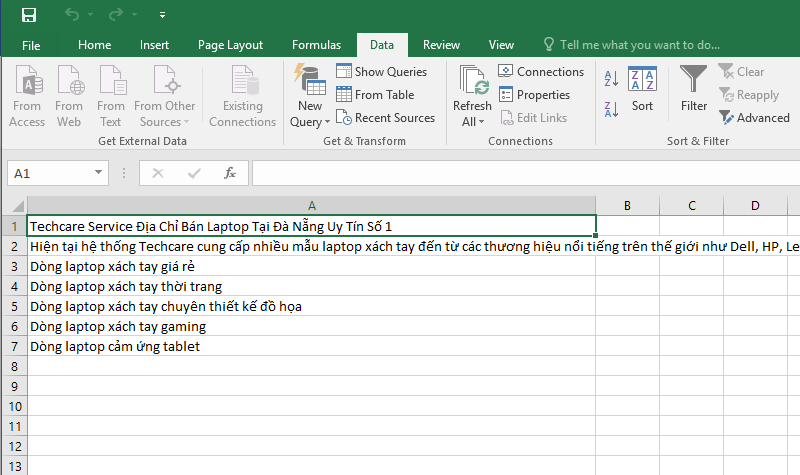800x475 pixels.
Task: Click Show Queries
Action: tap(382, 71)
